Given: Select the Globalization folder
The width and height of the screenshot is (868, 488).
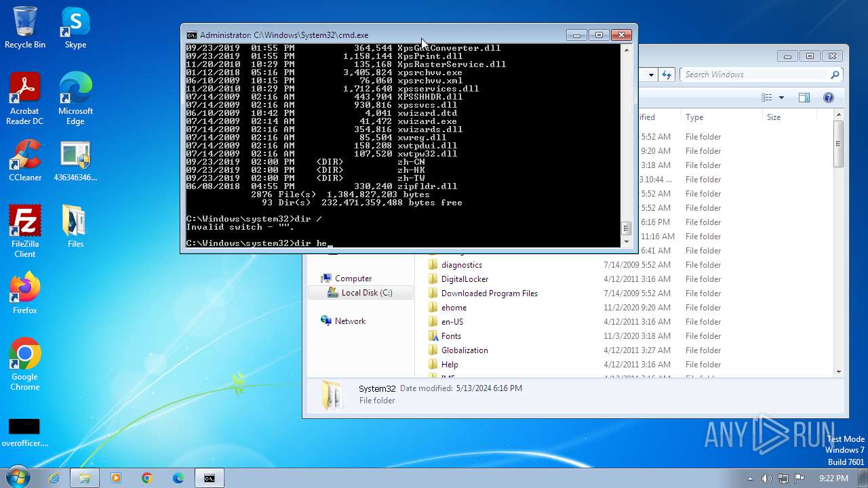Looking at the screenshot, I should pyautogui.click(x=465, y=350).
